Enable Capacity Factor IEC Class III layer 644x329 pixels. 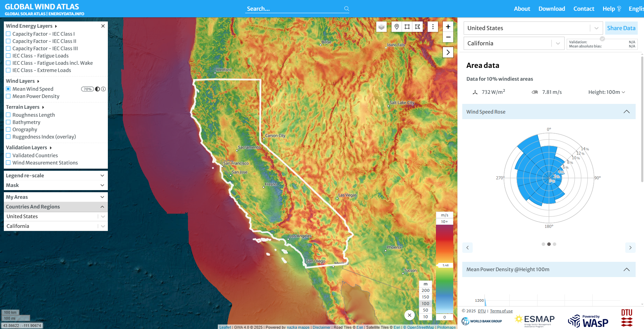pyautogui.click(x=8, y=48)
